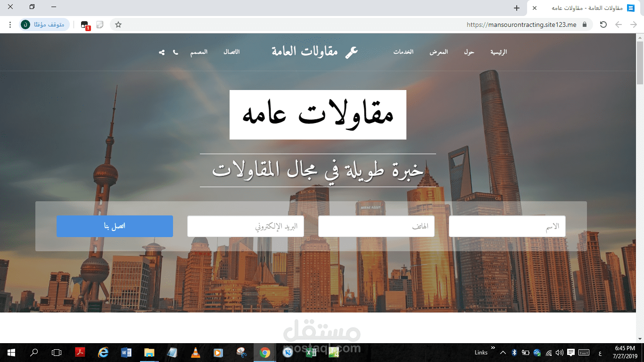
Task: Switch input language indicator ع
Action: pyautogui.click(x=599, y=353)
